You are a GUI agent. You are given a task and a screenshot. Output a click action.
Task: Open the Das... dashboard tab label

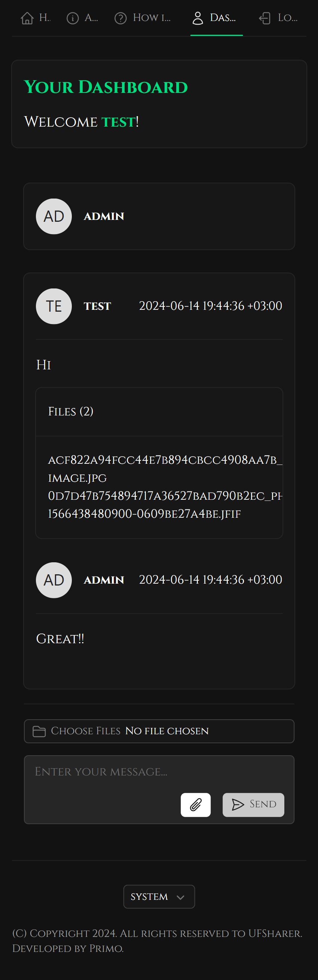pos(223,18)
